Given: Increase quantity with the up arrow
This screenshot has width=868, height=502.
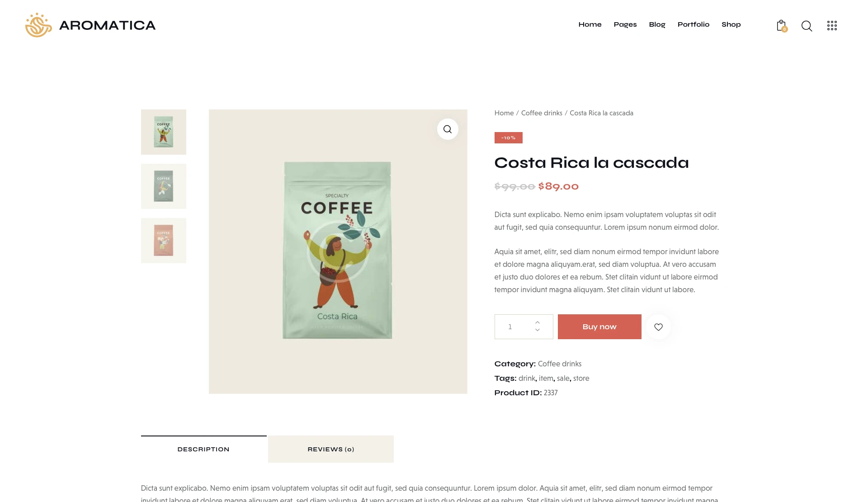Looking at the screenshot, I should (538, 322).
